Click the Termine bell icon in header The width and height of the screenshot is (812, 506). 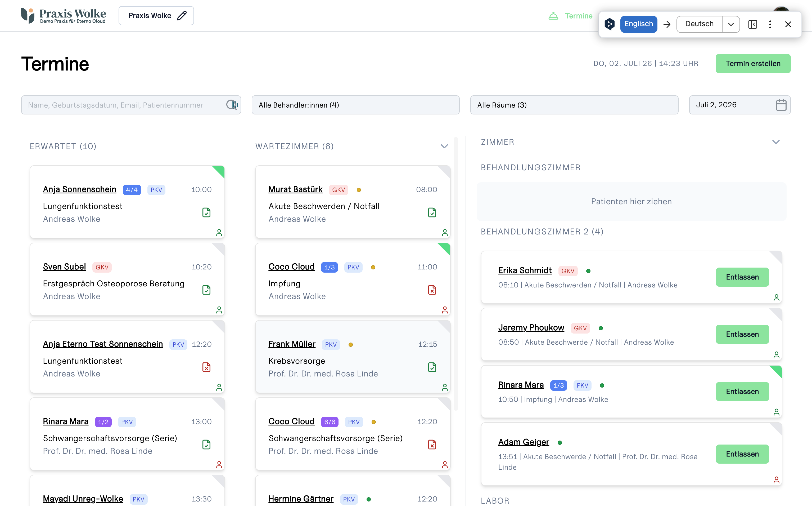tap(554, 16)
